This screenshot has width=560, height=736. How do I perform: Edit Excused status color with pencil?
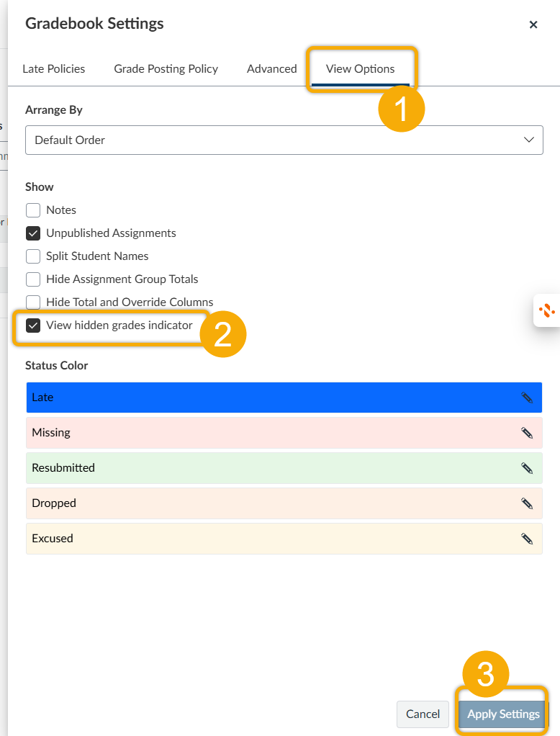click(527, 539)
